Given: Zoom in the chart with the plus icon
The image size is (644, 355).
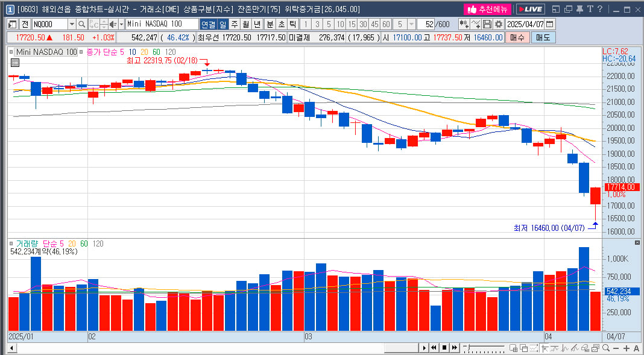Looking at the screenshot, I should pyautogui.click(x=627, y=348).
